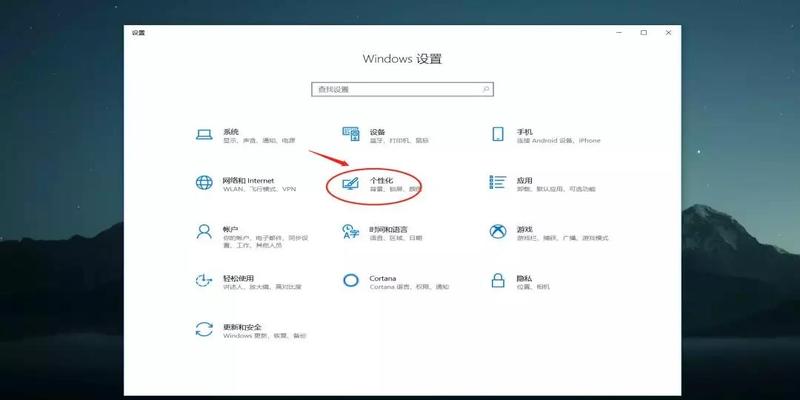
Task: Click the description mentioning Android and iPhone
Action: 558,140
